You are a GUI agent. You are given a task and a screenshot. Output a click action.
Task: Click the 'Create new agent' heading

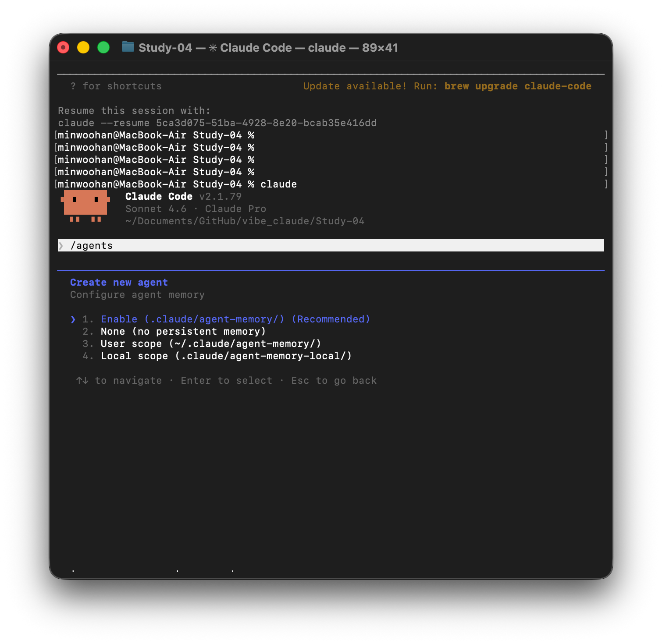[119, 283]
